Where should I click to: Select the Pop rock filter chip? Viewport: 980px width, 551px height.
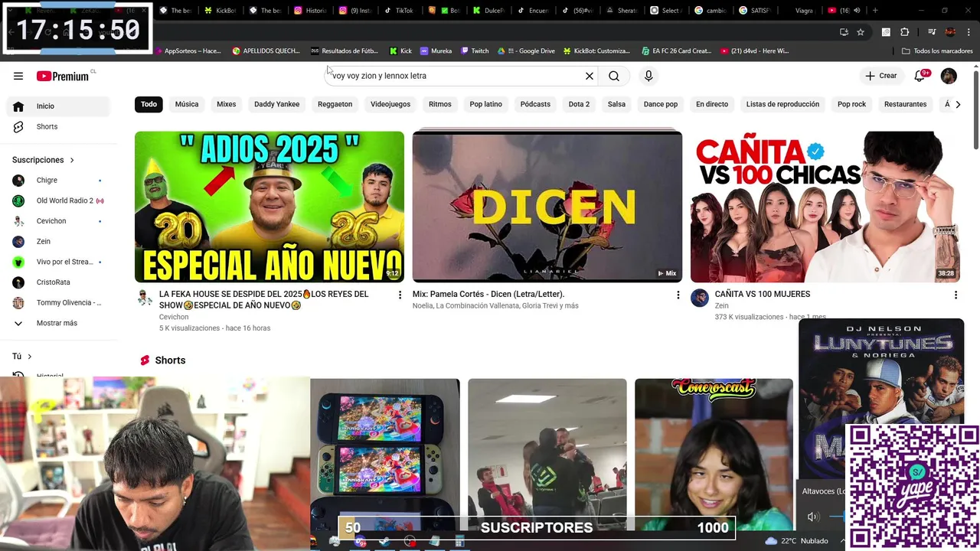[851, 104]
